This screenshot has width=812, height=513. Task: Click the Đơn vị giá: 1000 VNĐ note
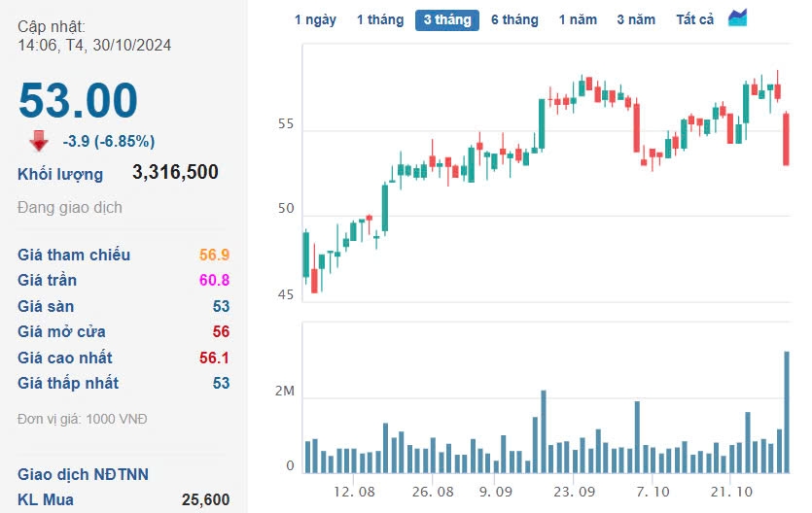point(83,419)
